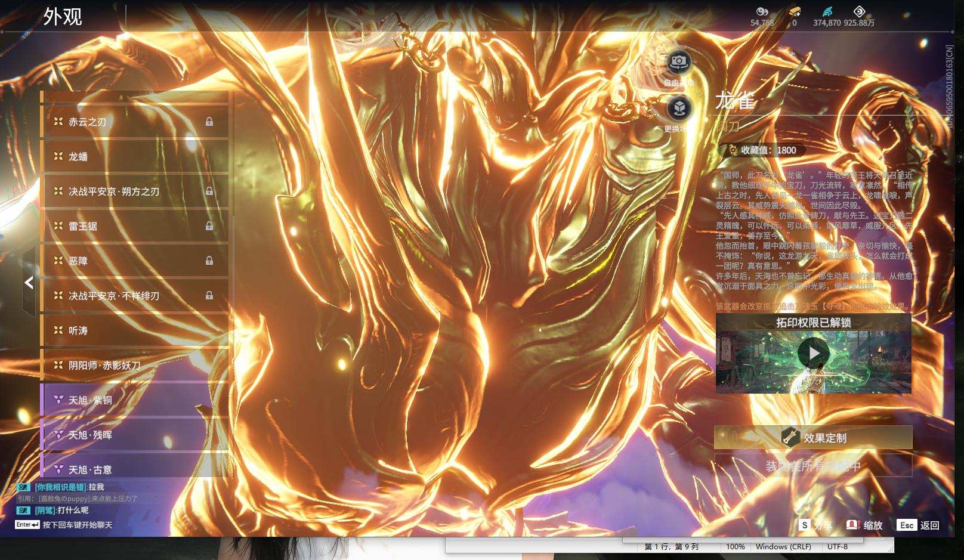Click the channel icon beside 你我相识是错
The height and width of the screenshot is (560, 964).
pyautogui.click(x=23, y=487)
